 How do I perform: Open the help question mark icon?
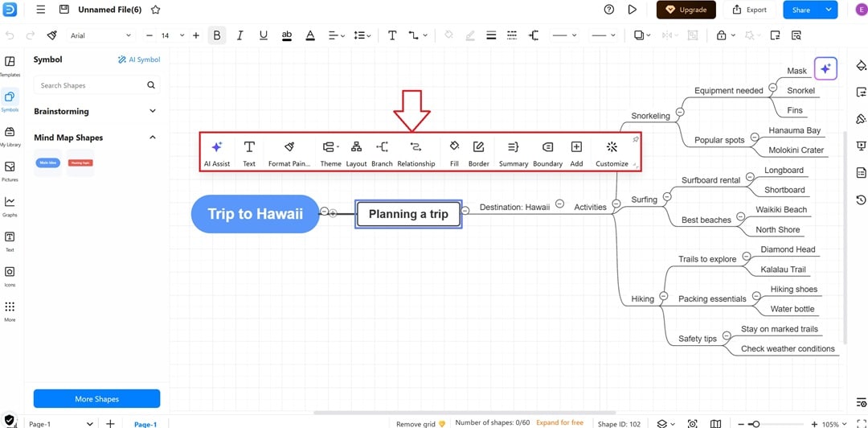pyautogui.click(x=609, y=10)
